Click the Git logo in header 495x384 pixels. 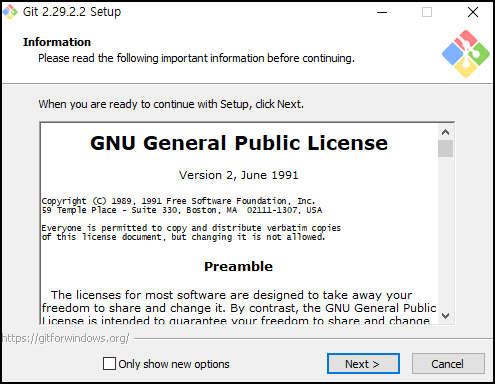click(x=466, y=54)
